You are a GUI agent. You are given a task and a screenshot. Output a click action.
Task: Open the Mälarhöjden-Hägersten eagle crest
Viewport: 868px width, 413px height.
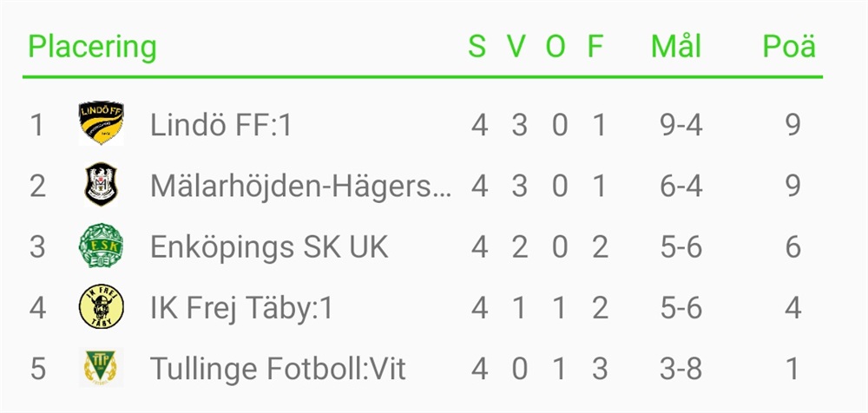(x=101, y=184)
